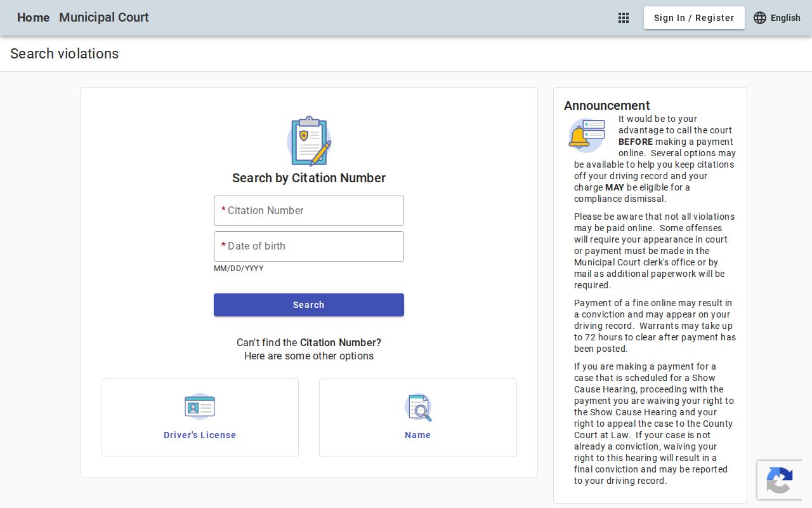Click "Here are some other options" text
812x508 pixels.
309,356
